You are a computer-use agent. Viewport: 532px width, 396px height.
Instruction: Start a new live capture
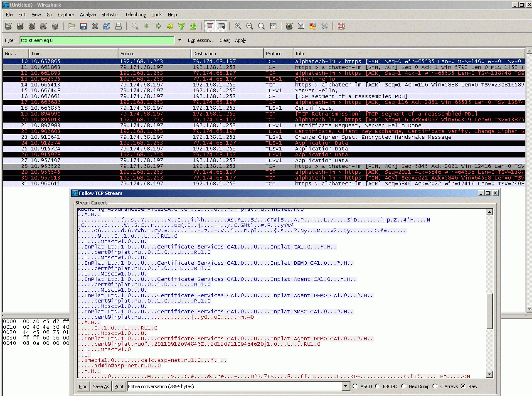click(32, 26)
